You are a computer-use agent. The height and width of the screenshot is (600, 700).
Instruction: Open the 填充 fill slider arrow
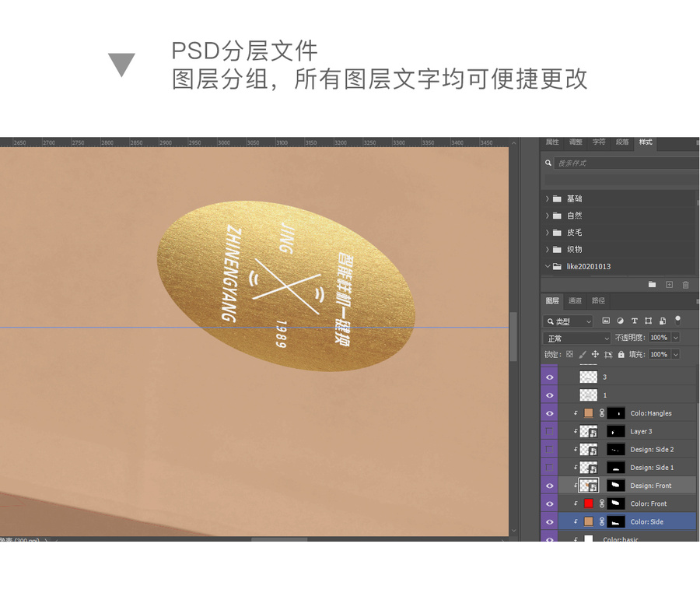676,355
